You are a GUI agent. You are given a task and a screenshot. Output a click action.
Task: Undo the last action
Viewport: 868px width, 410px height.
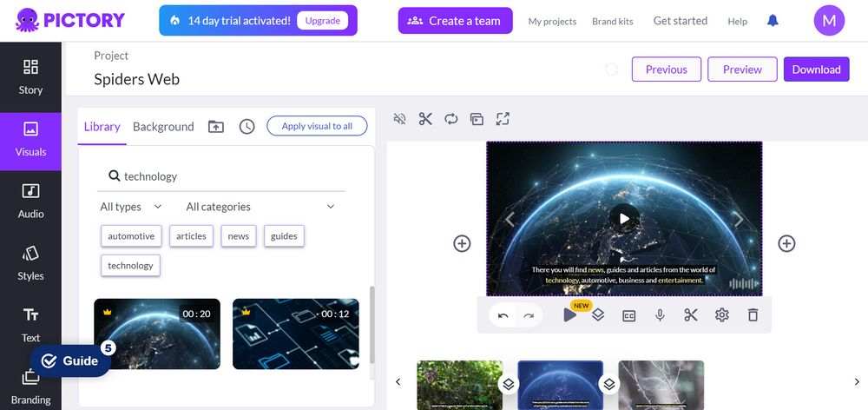pos(503,315)
